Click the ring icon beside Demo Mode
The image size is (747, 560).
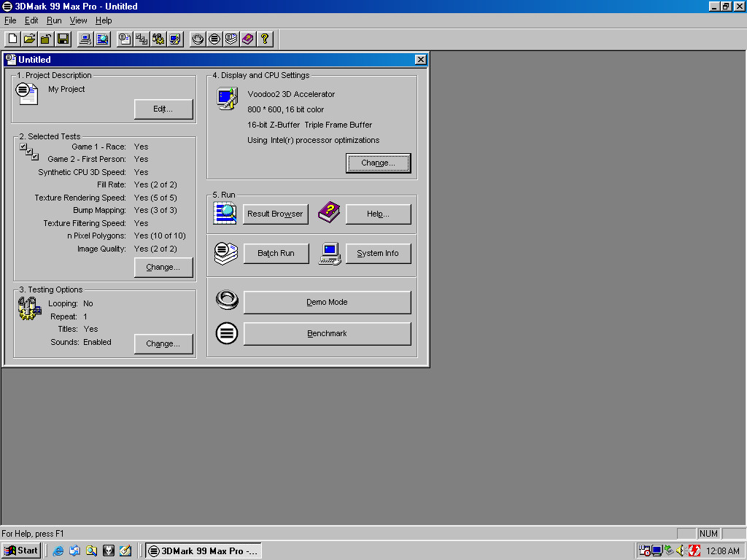tap(227, 300)
